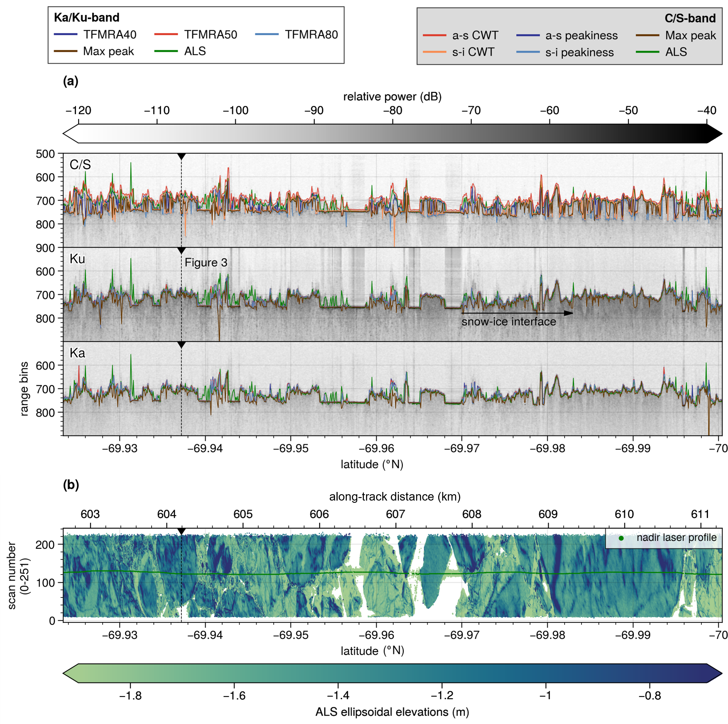
Task: Click the black triangle marker atop C/S panel
Action: pyautogui.click(x=181, y=156)
